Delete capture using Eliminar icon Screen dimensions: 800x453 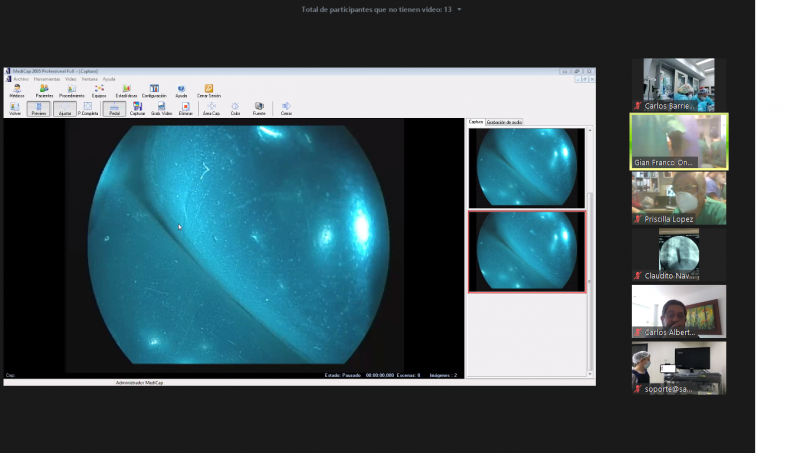tap(185, 108)
